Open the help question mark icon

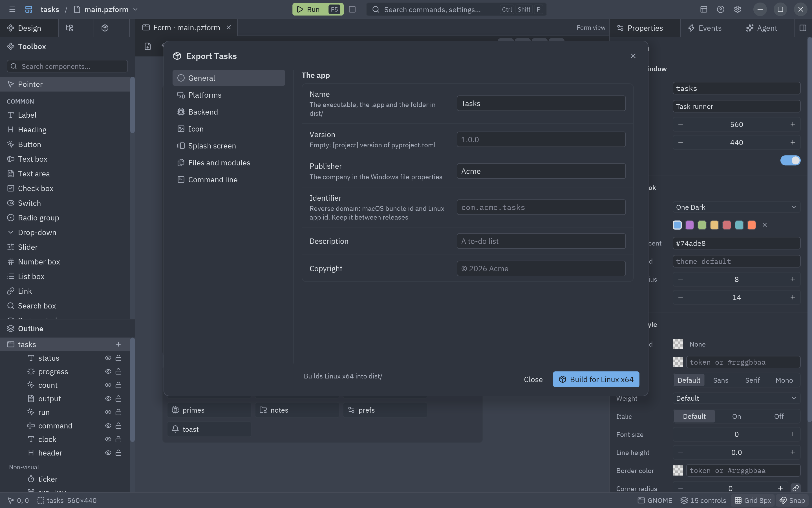(x=720, y=9)
